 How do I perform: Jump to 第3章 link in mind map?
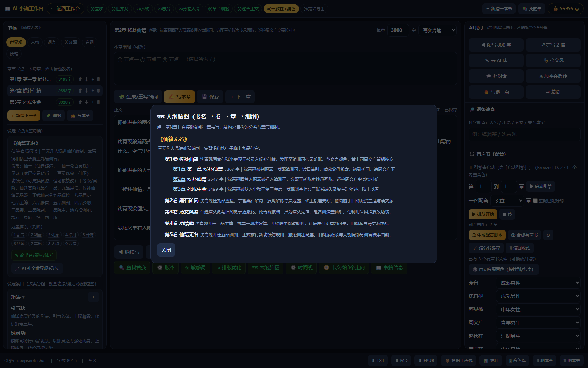click(x=179, y=189)
